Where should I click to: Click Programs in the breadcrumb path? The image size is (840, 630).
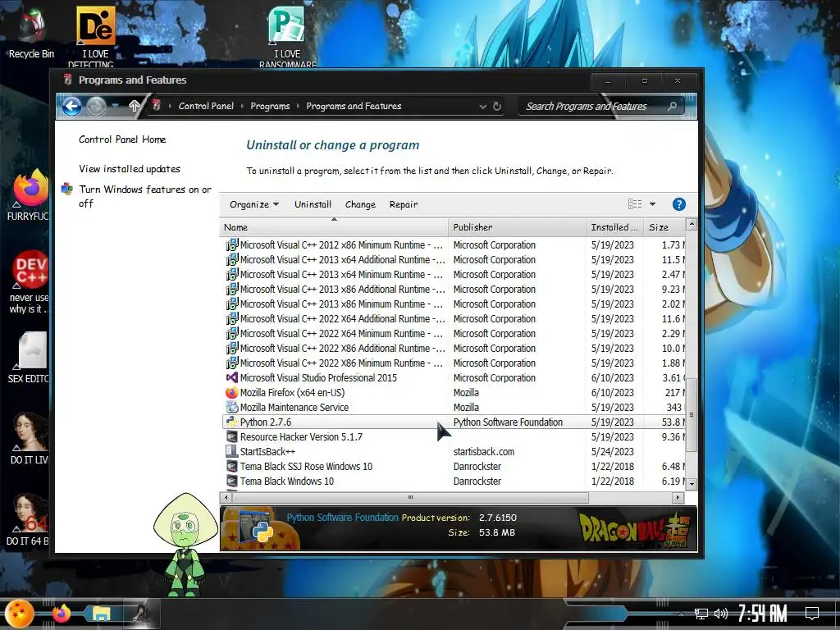click(270, 106)
